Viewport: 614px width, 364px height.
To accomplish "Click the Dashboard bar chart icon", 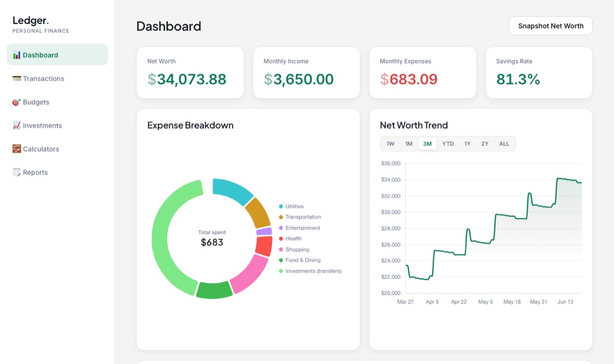I will pos(16,55).
